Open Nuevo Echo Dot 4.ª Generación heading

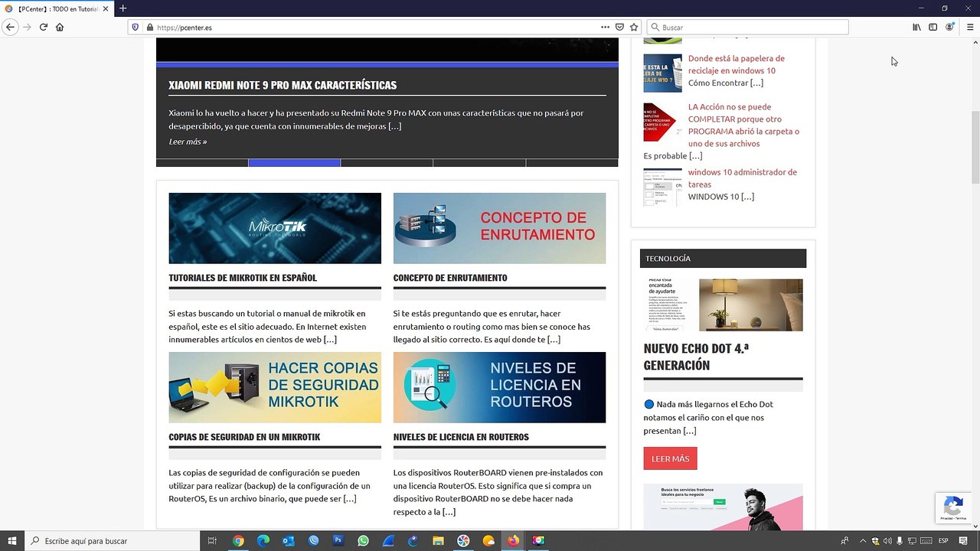696,357
